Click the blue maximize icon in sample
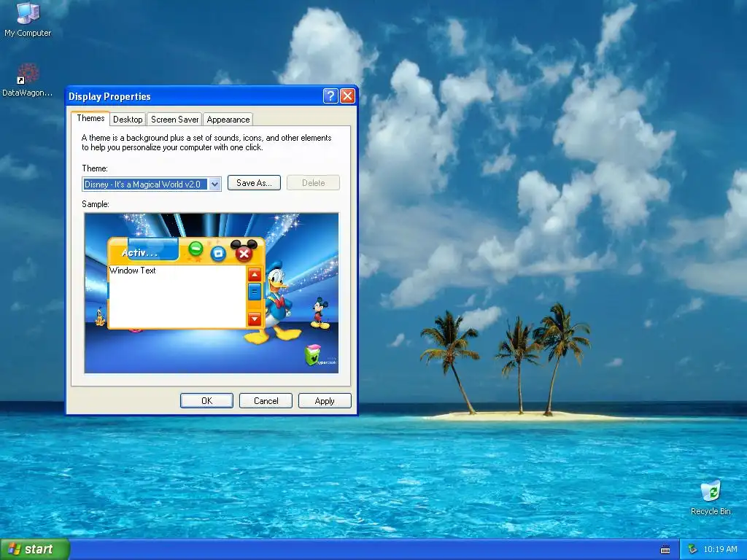 tap(218, 253)
